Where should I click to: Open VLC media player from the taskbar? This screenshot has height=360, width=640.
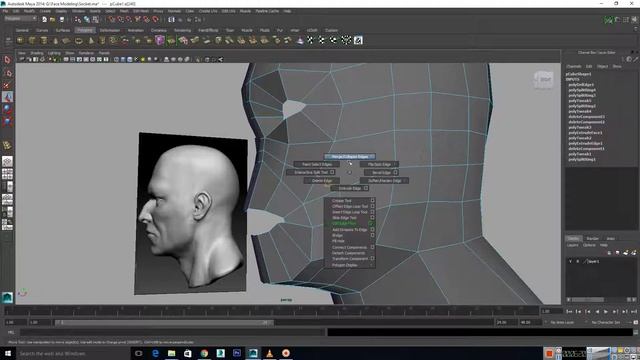269,353
